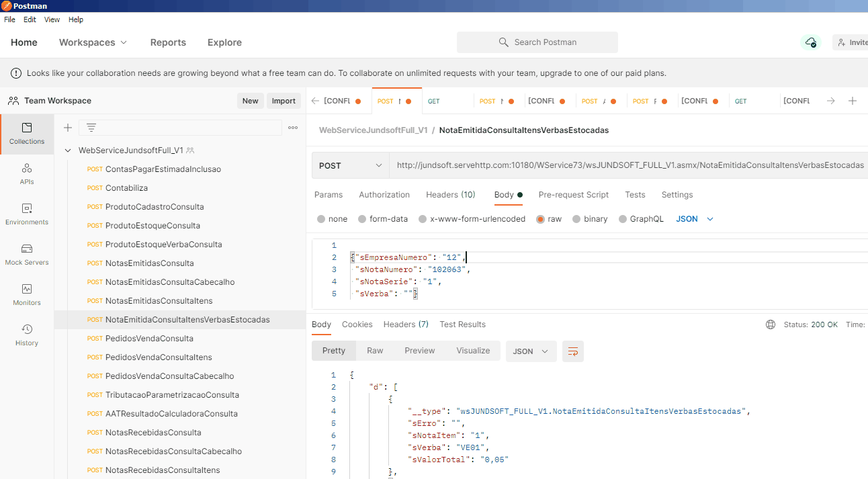Click the Search Postman field
Screen dimensions: 868x479
click(x=537, y=42)
